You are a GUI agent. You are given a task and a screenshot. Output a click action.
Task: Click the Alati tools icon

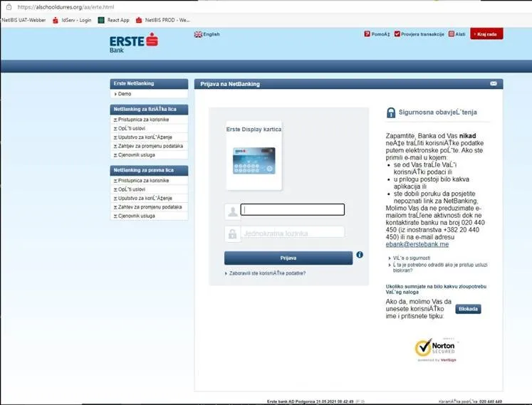tap(452, 34)
